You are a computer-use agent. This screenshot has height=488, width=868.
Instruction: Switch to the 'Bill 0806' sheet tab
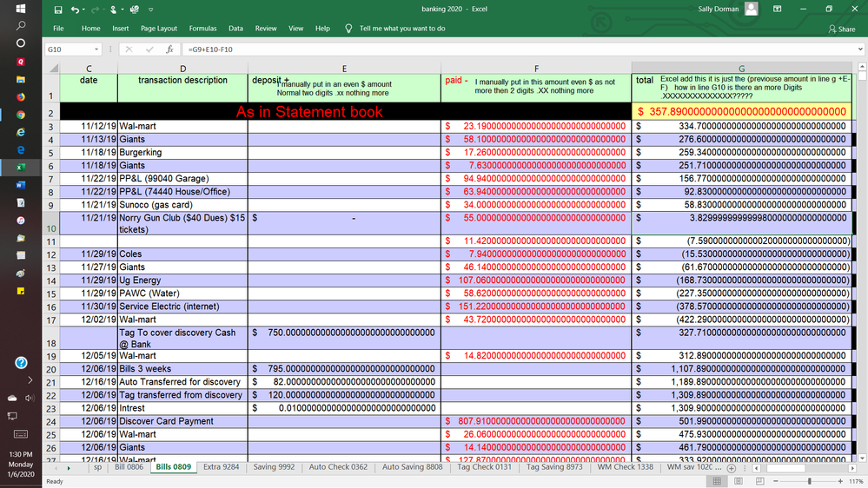click(129, 467)
